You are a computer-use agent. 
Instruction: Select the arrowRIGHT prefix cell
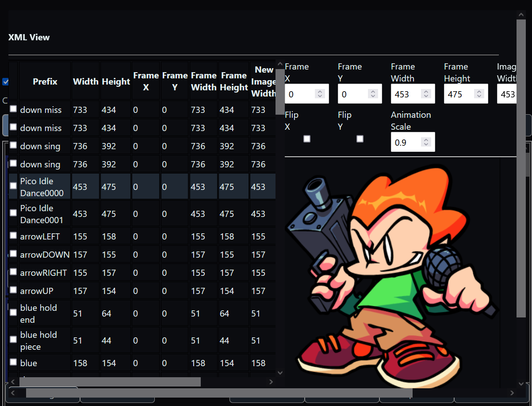point(45,273)
